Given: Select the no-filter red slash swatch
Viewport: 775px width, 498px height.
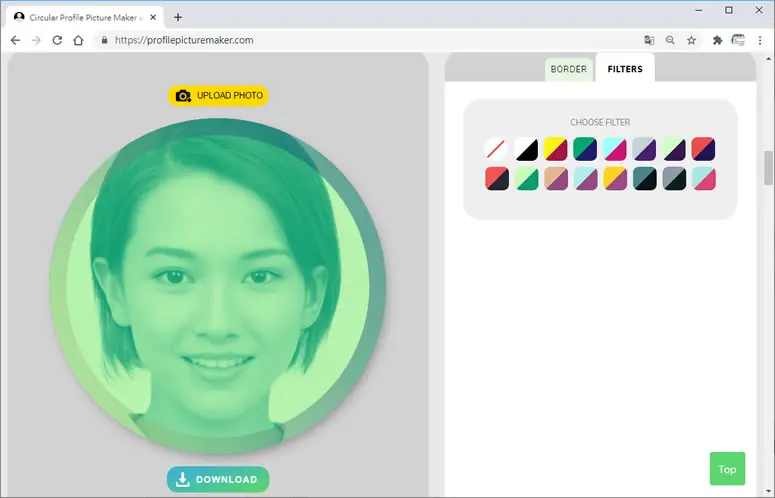Looking at the screenshot, I should (496, 149).
